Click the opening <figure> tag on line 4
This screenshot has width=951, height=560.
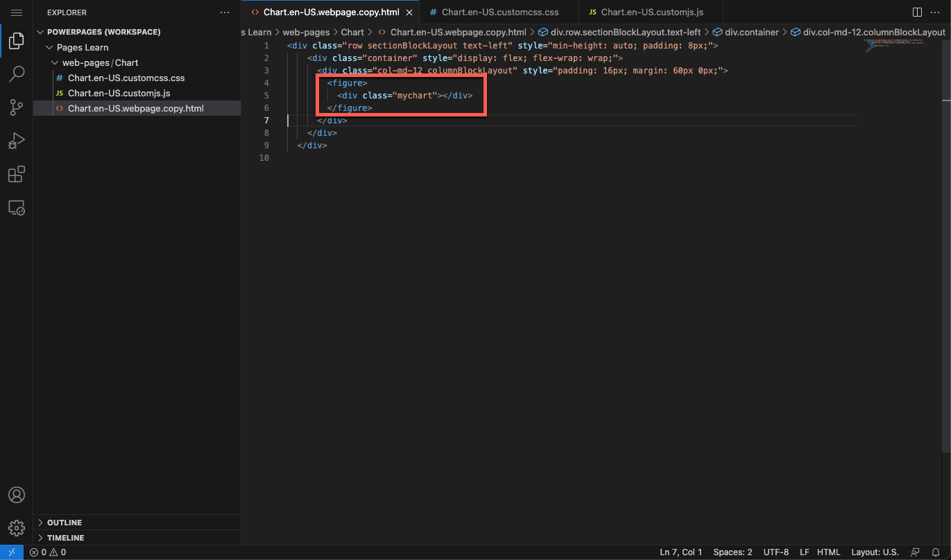point(348,83)
